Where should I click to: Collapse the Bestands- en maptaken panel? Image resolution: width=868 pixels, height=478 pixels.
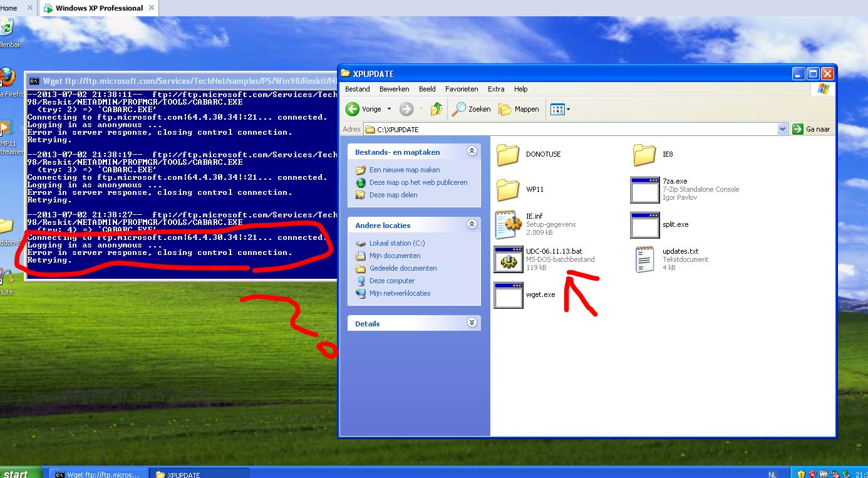point(472,151)
